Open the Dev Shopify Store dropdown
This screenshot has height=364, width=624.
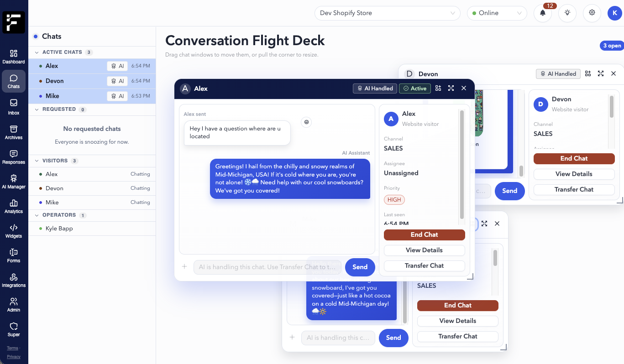coord(387,13)
